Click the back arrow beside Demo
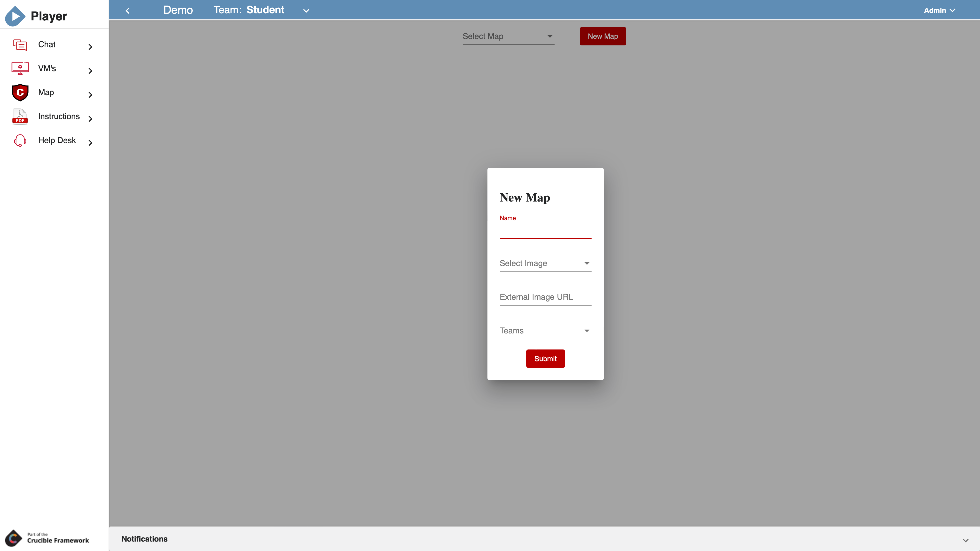Image resolution: width=980 pixels, height=551 pixels. coord(128,11)
